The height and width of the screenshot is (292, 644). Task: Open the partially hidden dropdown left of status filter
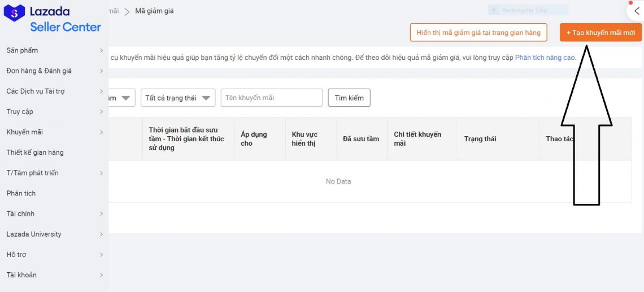122,98
